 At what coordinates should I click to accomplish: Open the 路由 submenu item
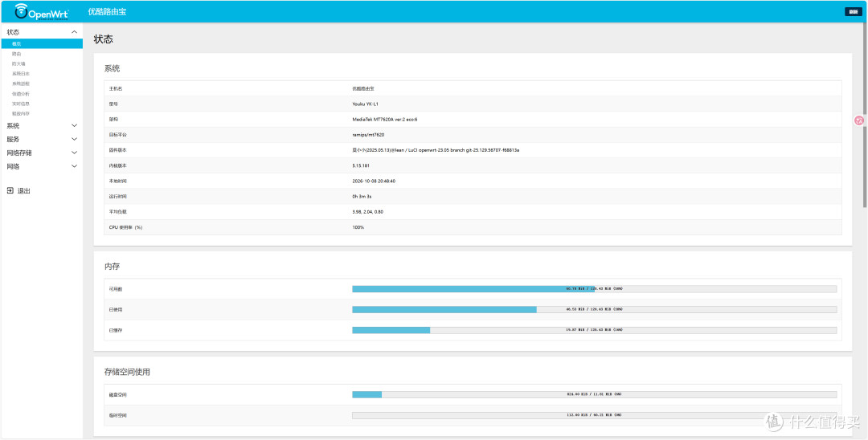(x=17, y=54)
